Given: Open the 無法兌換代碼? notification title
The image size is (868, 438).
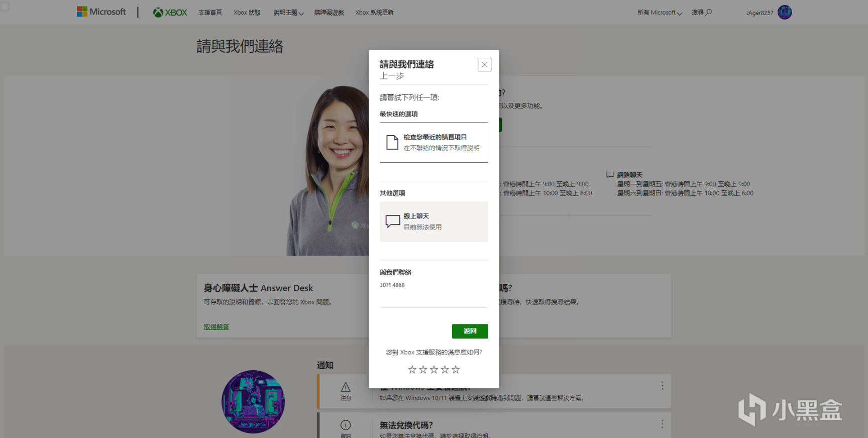Looking at the screenshot, I should click(406, 425).
